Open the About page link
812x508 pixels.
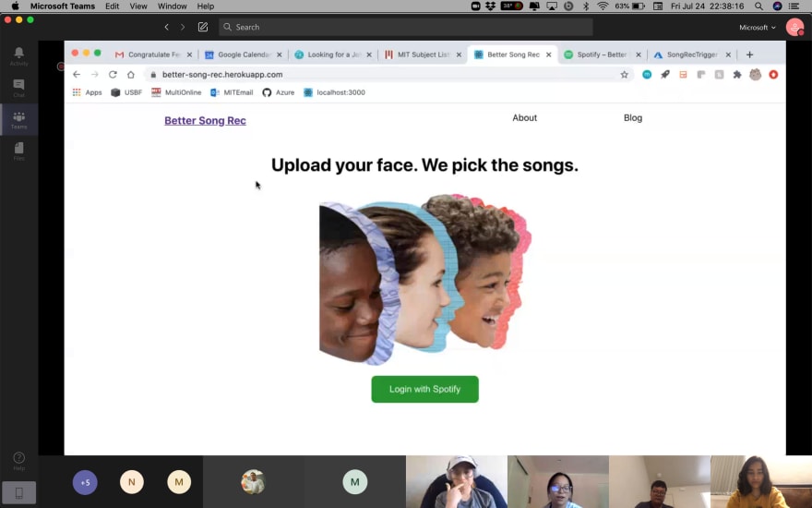pyautogui.click(x=525, y=117)
